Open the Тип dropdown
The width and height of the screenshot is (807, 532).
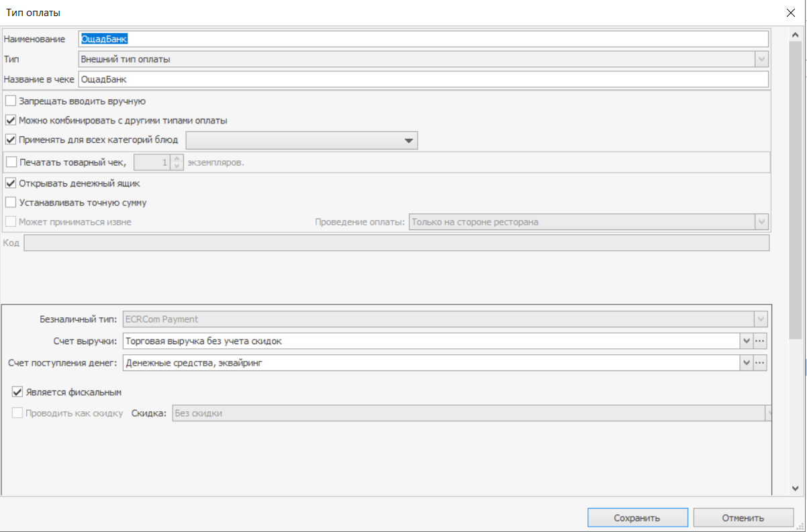click(x=761, y=59)
